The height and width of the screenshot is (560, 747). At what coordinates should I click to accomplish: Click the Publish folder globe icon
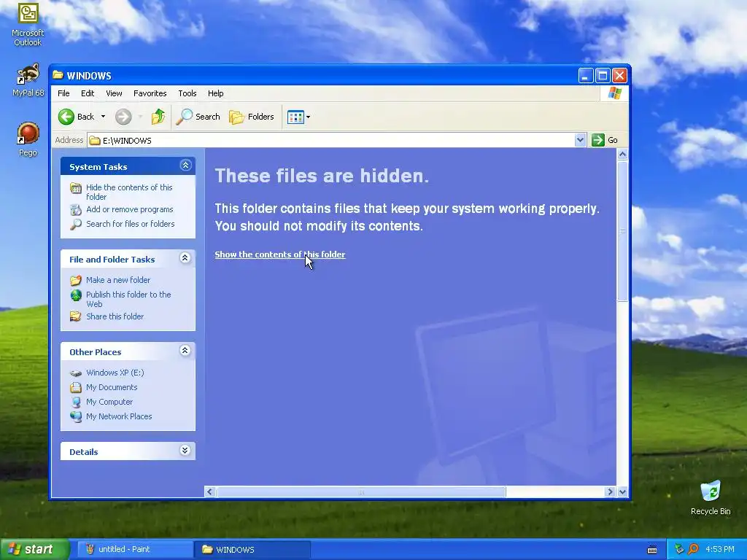pyautogui.click(x=76, y=295)
